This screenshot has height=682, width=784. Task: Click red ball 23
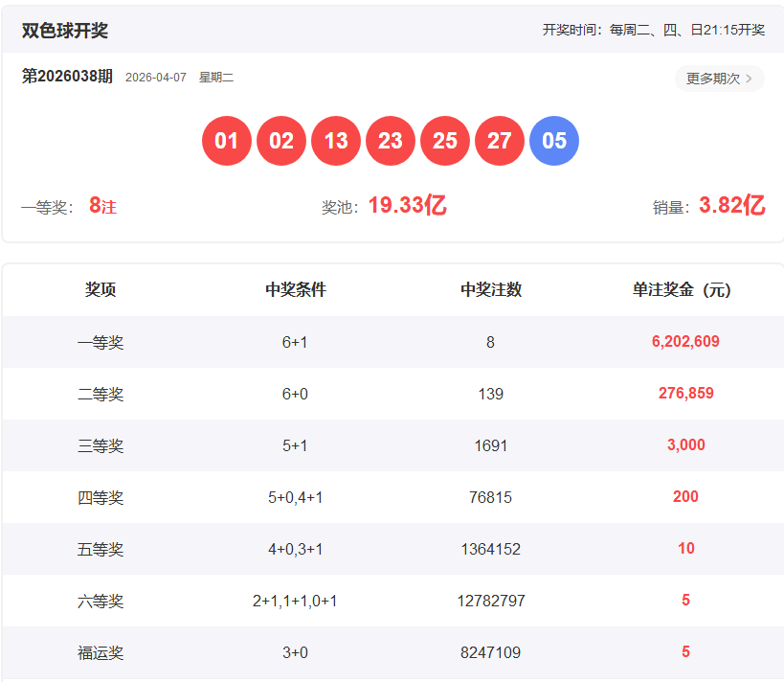pos(391,141)
